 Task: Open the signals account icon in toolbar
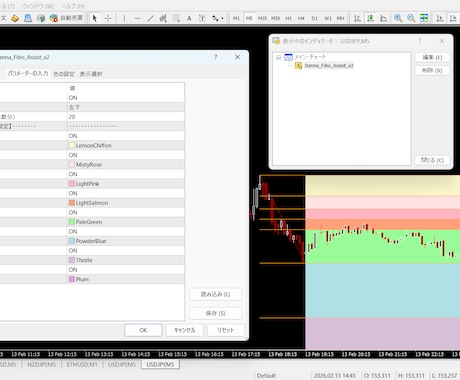point(28,18)
